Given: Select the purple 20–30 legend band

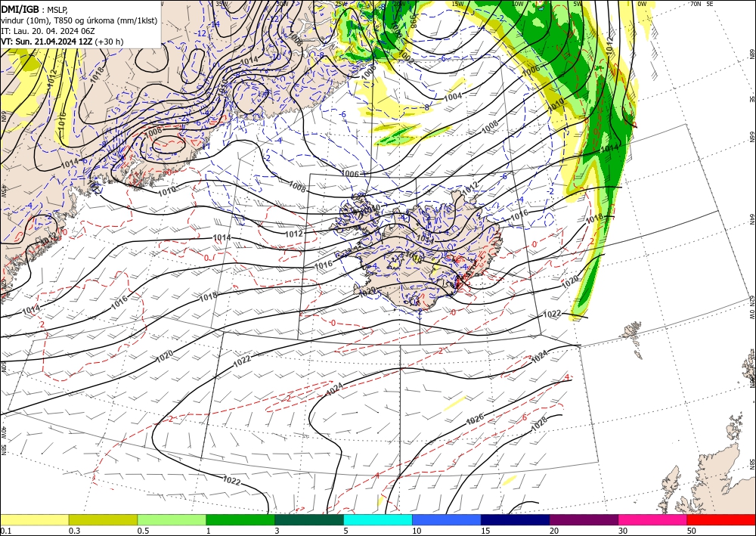Looking at the screenshot, I should (584, 520).
